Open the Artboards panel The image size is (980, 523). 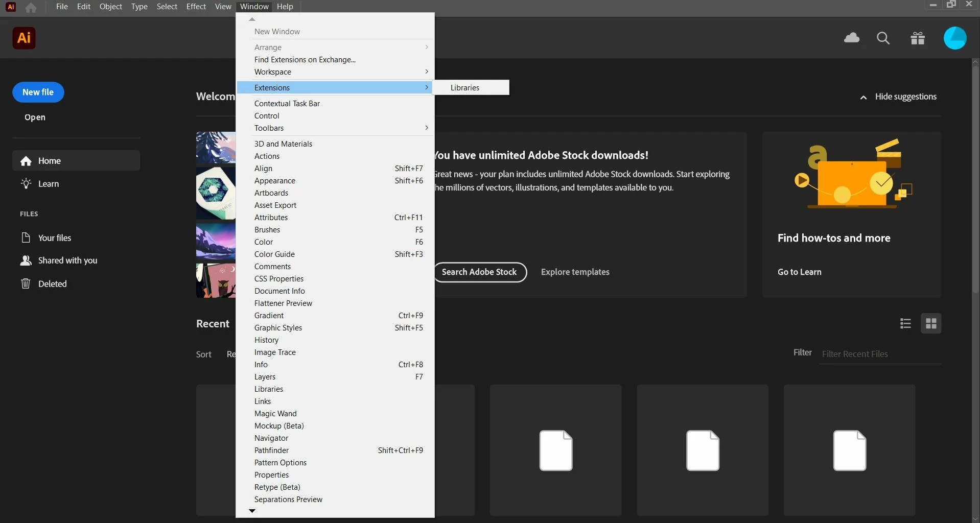pyautogui.click(x=335, y=193)
